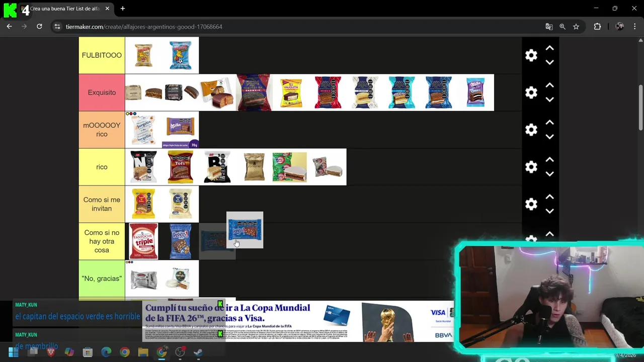Move Exquisito tier up with arrow

tap(550, 85)
